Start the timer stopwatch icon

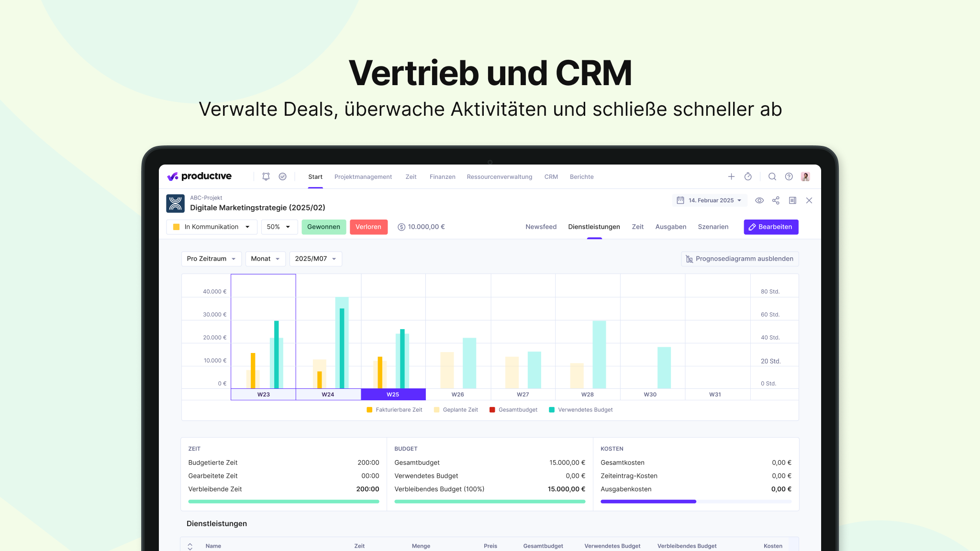point(748,176)
